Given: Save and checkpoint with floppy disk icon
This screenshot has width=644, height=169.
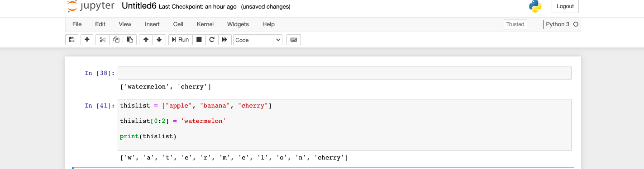Looking at the screenshot, I should (x=72, y=40).
